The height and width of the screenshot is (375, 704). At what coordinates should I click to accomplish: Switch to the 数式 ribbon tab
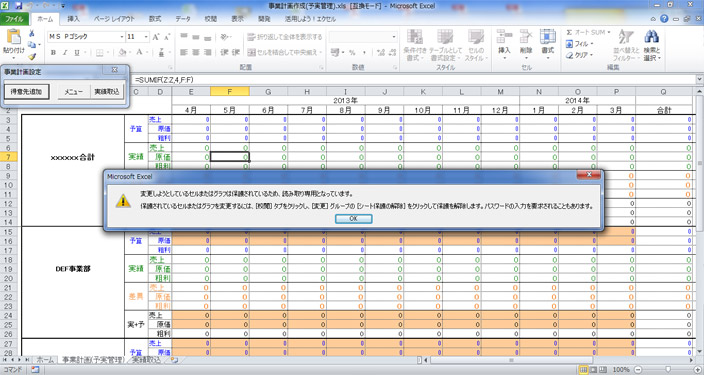[155, 19]
